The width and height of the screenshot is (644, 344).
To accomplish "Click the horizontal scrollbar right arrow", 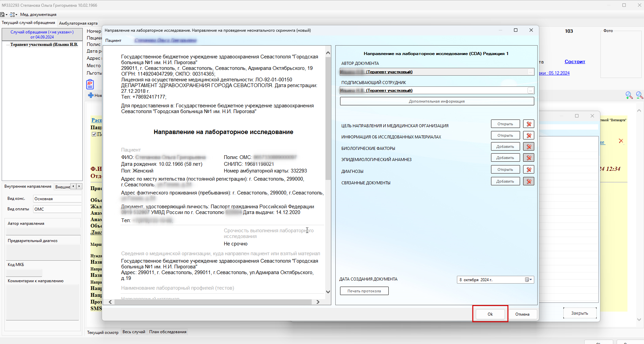I will [x=318, y=302].
